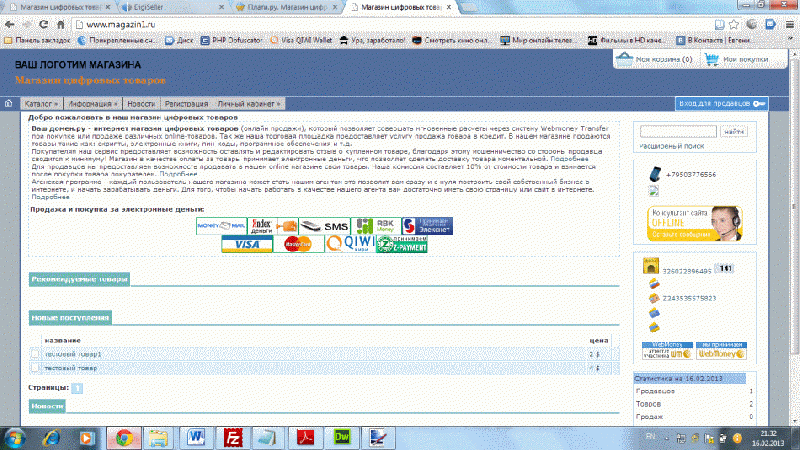The height and width of the screenshot is (450, 800).
Task: Click the 'Вход для продавцов' link
Action: (722, 103)
